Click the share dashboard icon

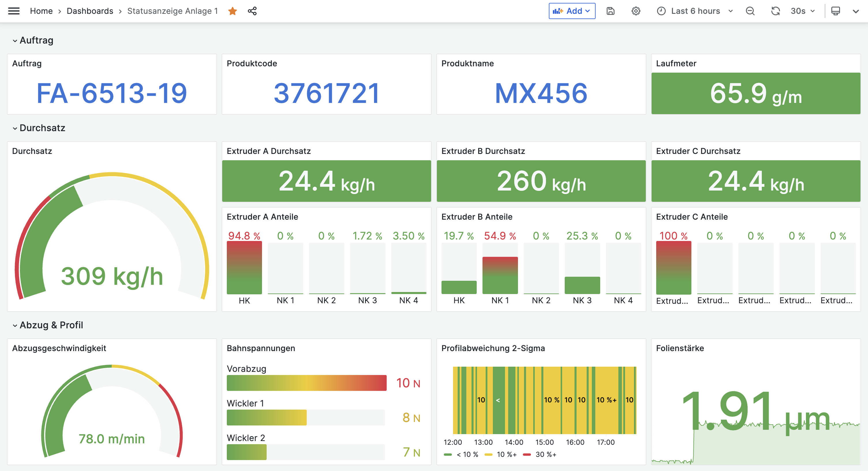point(252,11)
